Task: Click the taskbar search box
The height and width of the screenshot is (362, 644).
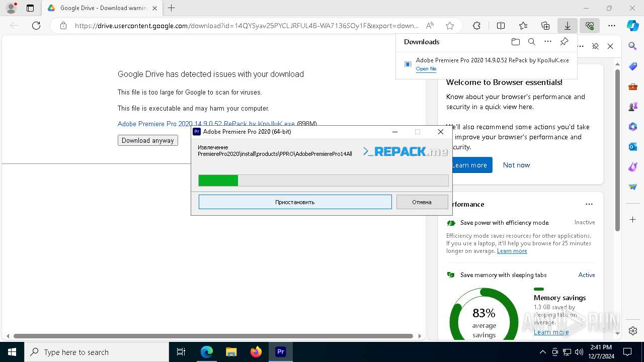Action: 97,352
